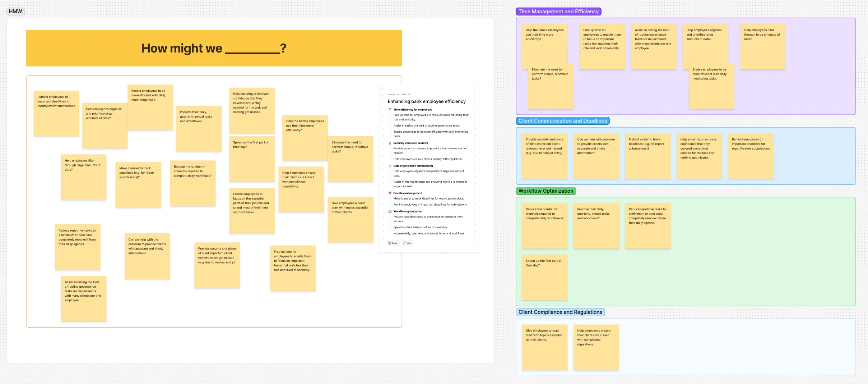
Task: Select 'Enable employees to be more efficient' sticky in HMW frame
Action: coord(150,107)
